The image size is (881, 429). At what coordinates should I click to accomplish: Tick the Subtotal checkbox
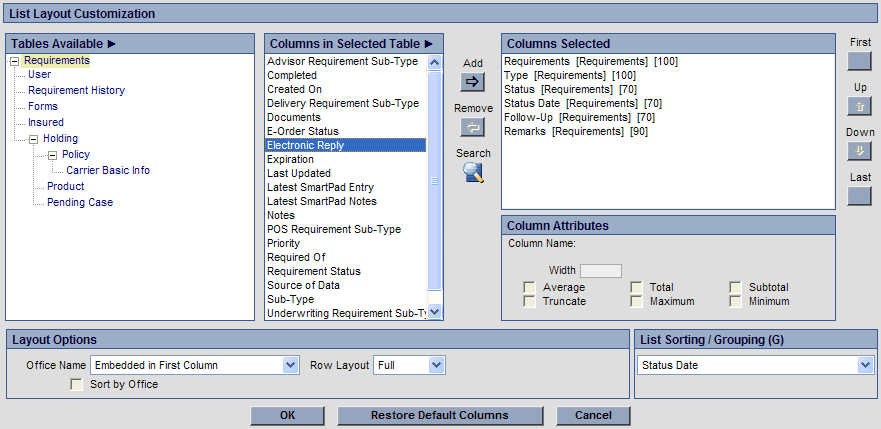point(736,288)
